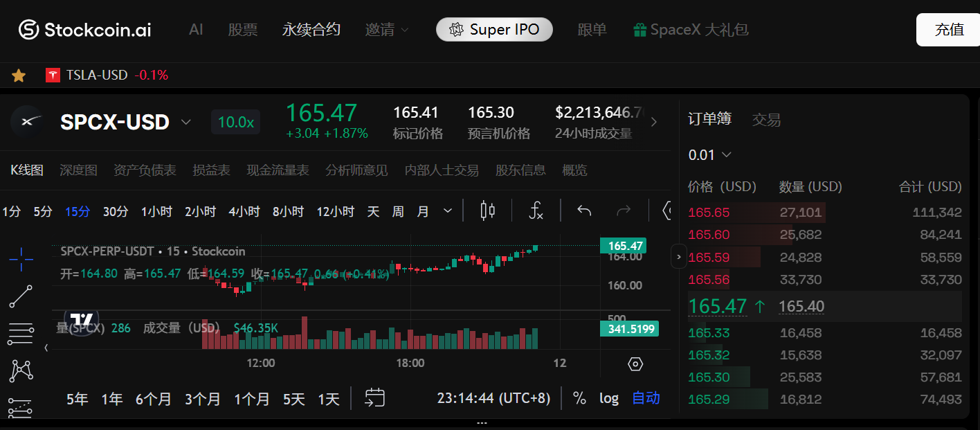Open the 分析师意见 tab
Image resolution: width=980 pixels, height=430 pixels.
pyautogui.click(x=356, y=170)
